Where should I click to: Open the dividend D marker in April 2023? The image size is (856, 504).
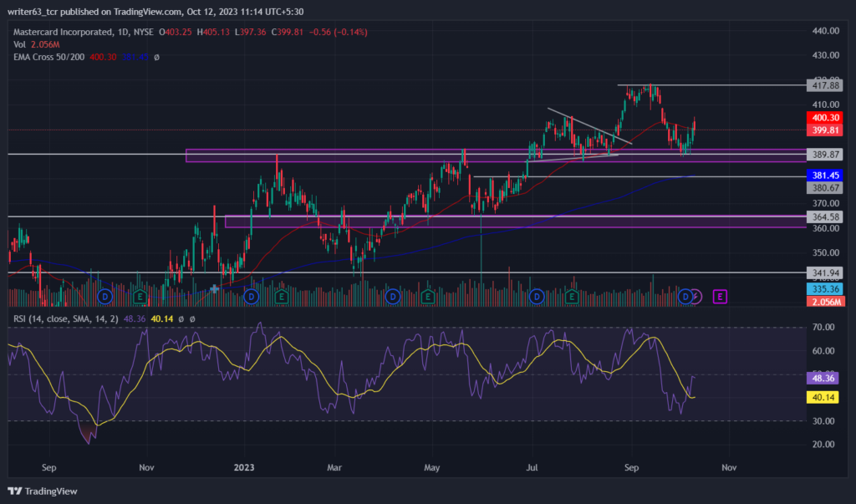click(x=393, y=297)
